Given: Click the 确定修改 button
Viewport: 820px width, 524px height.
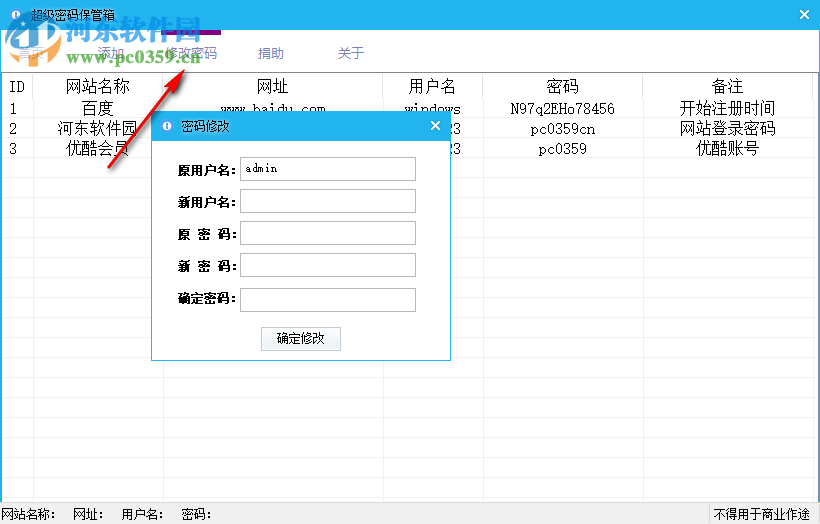Looking at the screenshot, I should [301, 339].
